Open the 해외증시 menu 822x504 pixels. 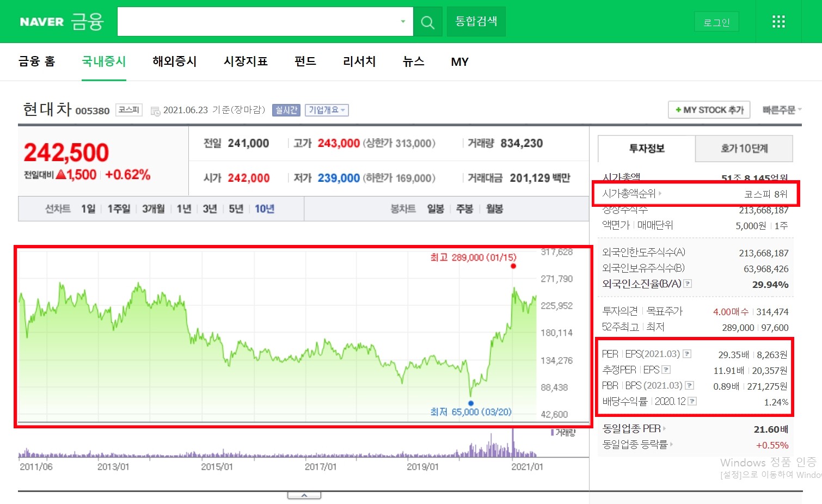click(x=175, y=62)
